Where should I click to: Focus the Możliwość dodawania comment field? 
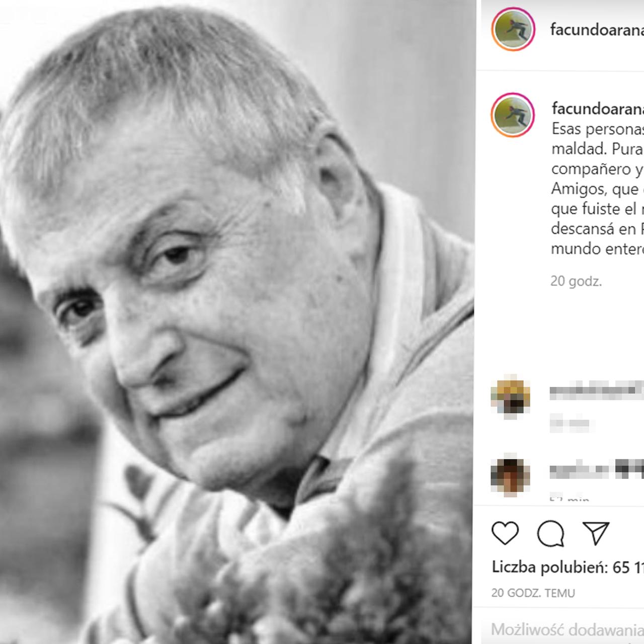coord(568,629)
